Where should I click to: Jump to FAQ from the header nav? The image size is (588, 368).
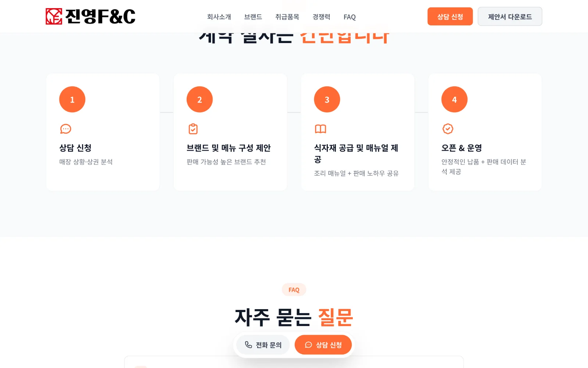click(349, 17)
